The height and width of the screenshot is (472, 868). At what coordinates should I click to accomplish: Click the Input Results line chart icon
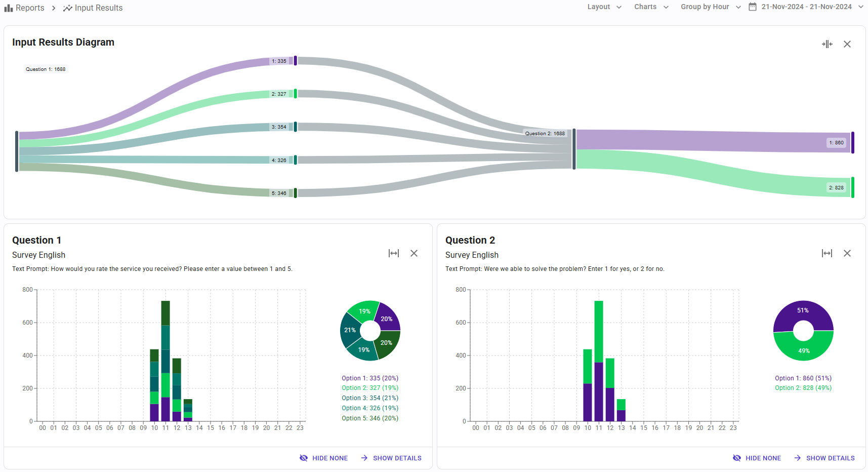[x=68, y=8]
